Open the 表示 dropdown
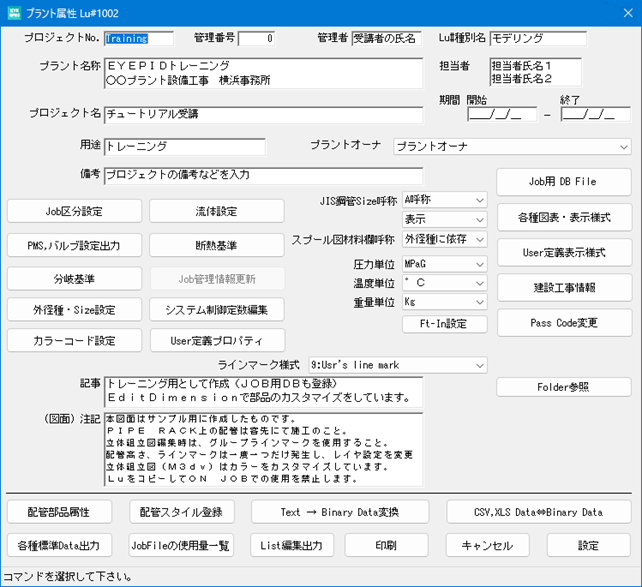This screenshot has height=587, width=642. pos(445,219)
